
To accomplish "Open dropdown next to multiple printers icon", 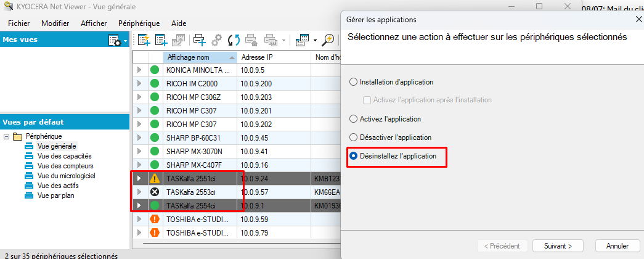I will click(284, 40).
